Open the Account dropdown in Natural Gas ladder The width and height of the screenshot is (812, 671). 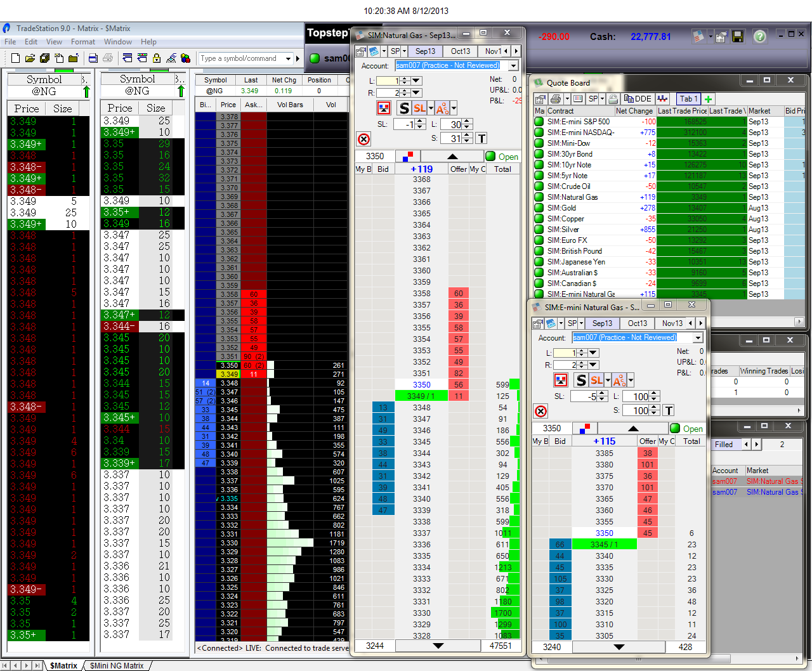pyautogui.click(x=513, y=65)
